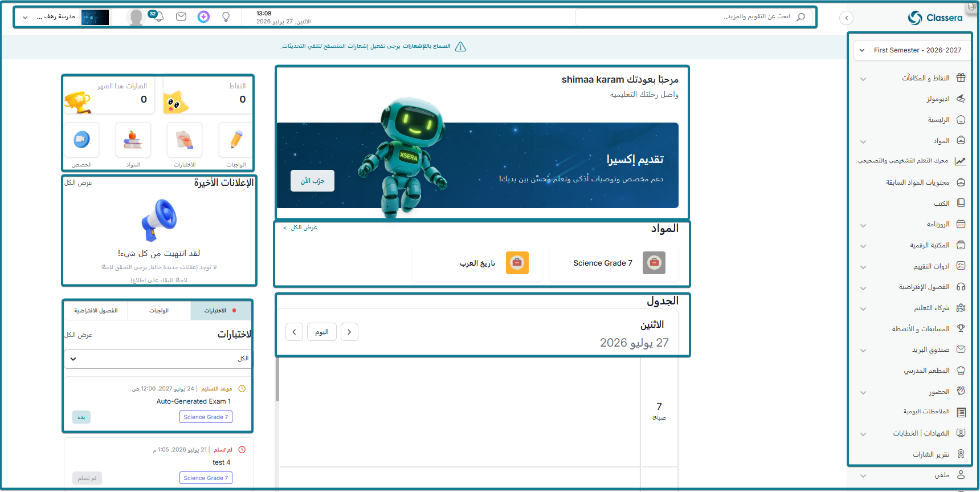Viewport: 980px width, 492px height.
Task: Expand the الحضور sidebar chevron
Action: click(863, 392)
